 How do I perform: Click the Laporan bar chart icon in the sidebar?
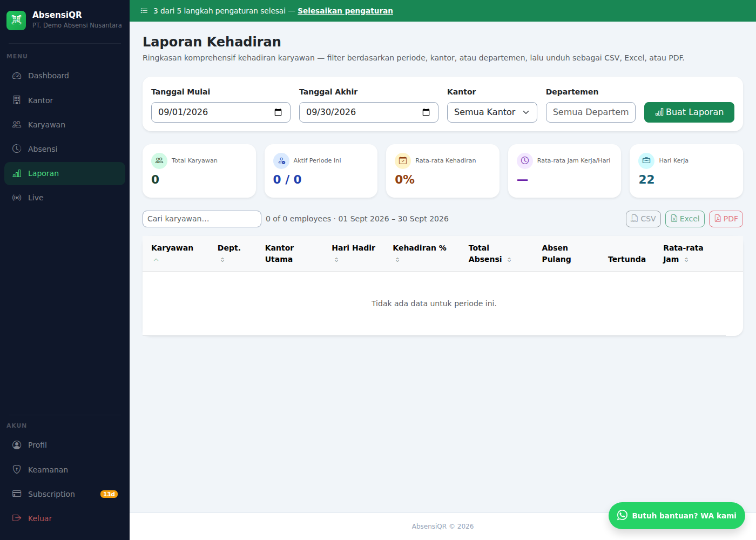click(17, 173)
